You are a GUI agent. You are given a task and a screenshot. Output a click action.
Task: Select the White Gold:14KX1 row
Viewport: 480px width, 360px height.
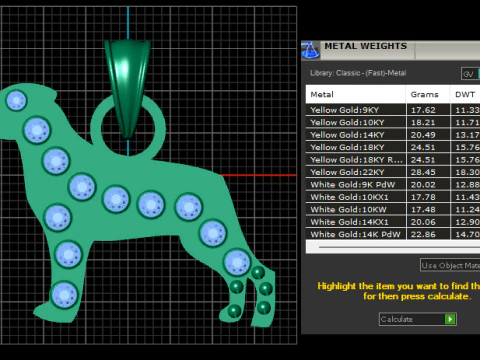(393, 222)
